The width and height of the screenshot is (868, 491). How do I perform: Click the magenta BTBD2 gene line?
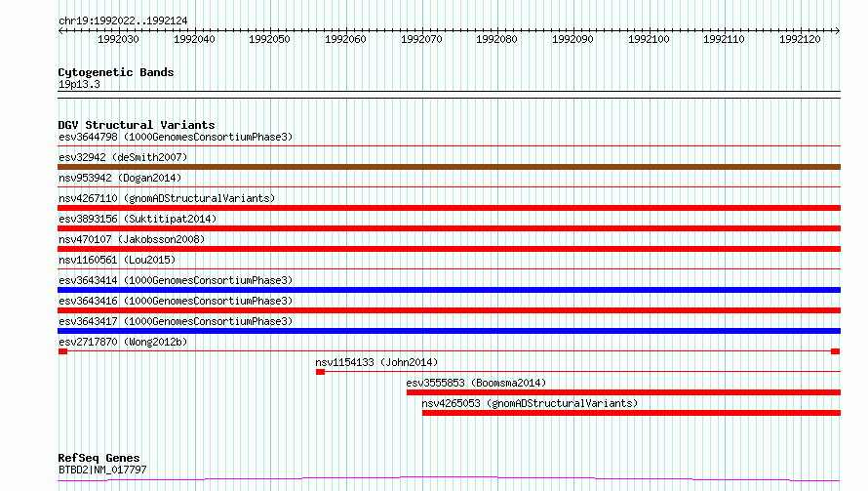tap(449, 478)
